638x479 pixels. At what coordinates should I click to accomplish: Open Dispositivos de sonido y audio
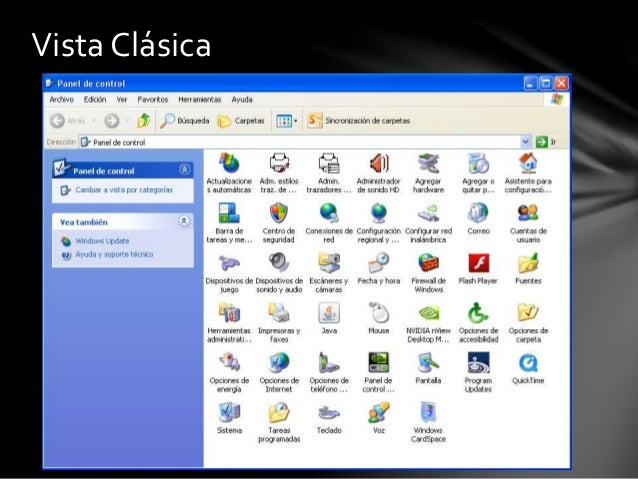[279, 263]
